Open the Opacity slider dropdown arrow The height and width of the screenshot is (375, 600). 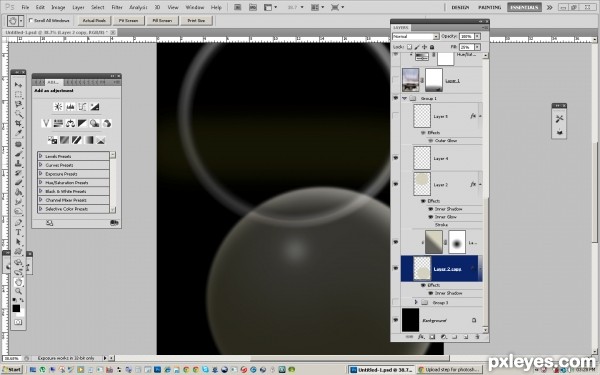[477, 36]
